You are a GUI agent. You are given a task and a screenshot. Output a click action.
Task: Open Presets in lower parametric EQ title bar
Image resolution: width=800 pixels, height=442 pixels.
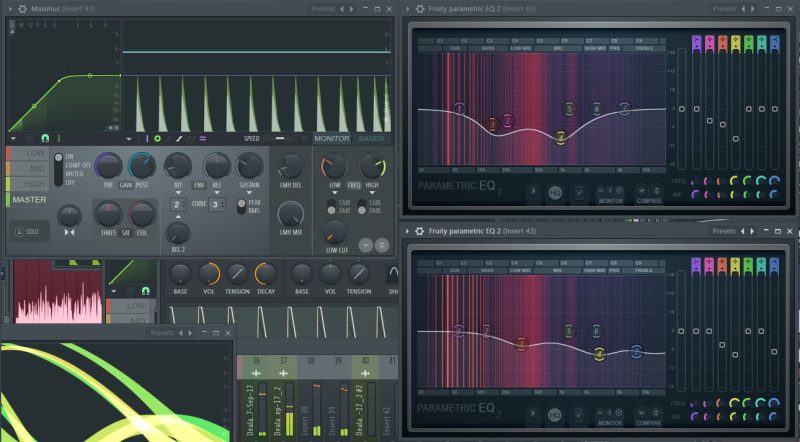tap(724, 231)
